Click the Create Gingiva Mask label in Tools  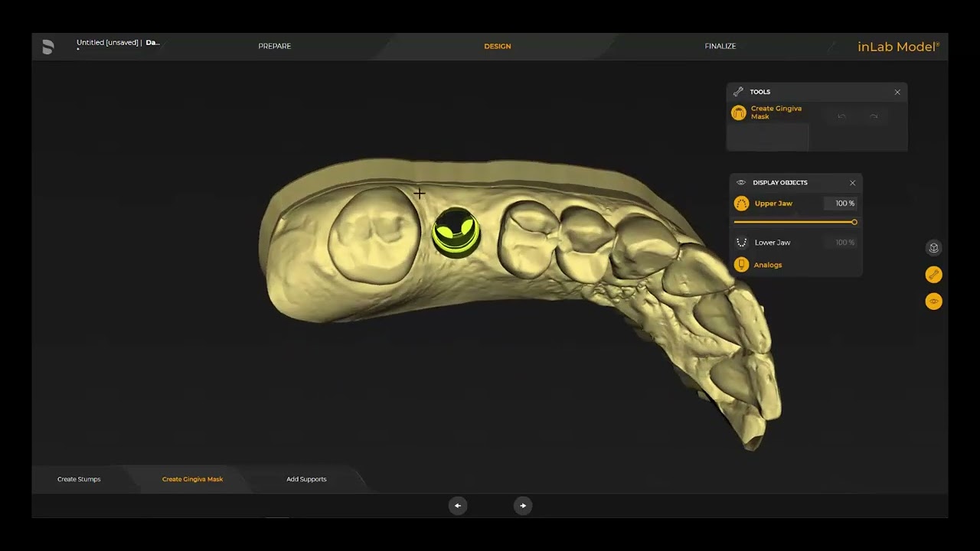pos(776,112)
